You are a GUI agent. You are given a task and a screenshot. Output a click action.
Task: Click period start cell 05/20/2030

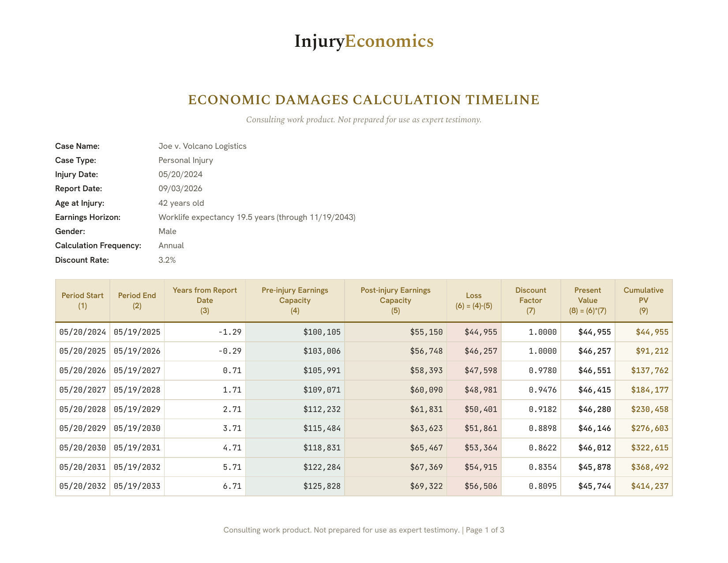pos(83,448)
